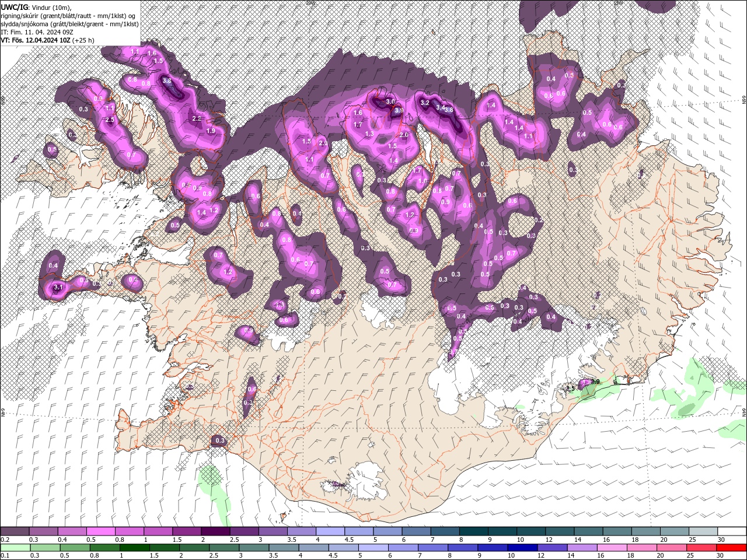Pick the upper-row light grey swatch at 25
The height and width of the screenshot is (560, 747).
click(703, 531)
